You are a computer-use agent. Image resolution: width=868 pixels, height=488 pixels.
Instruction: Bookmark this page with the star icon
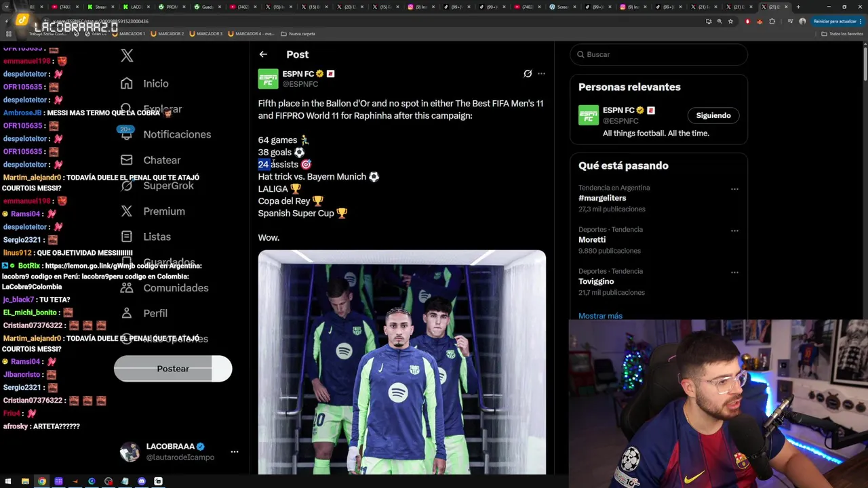[730, 21]
